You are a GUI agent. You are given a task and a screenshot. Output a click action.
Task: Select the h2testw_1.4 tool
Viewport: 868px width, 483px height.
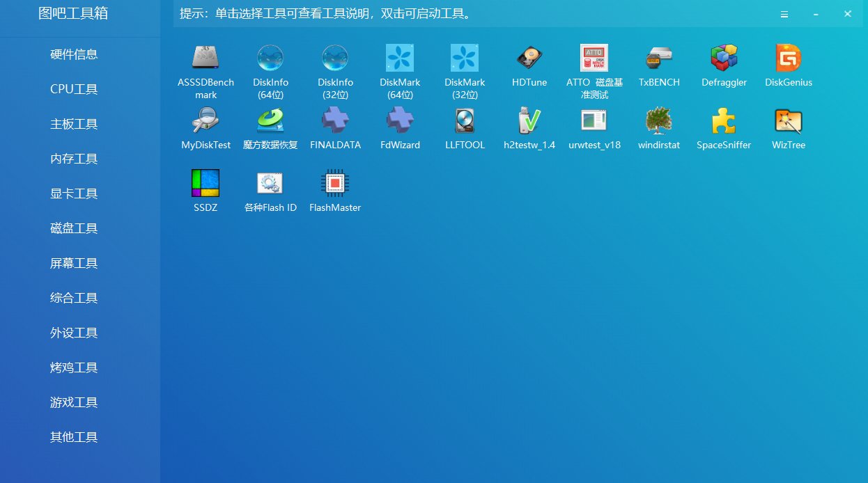(x=529, y=120)
